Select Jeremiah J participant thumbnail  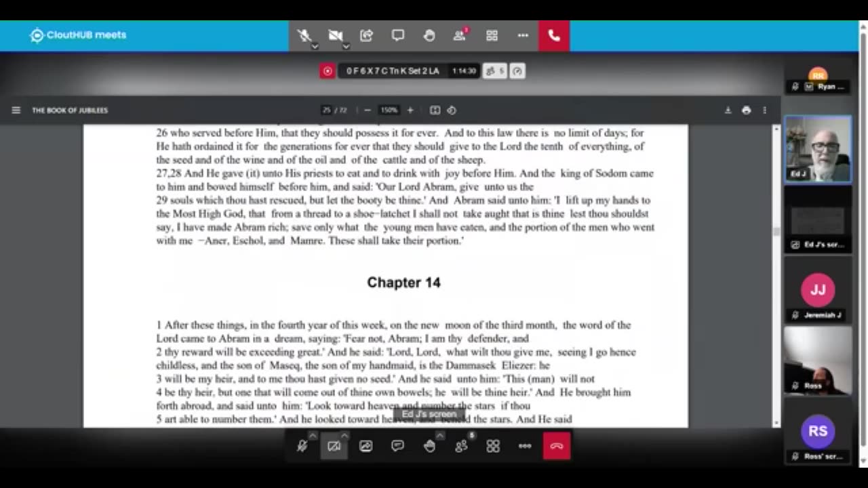[818, 290]
